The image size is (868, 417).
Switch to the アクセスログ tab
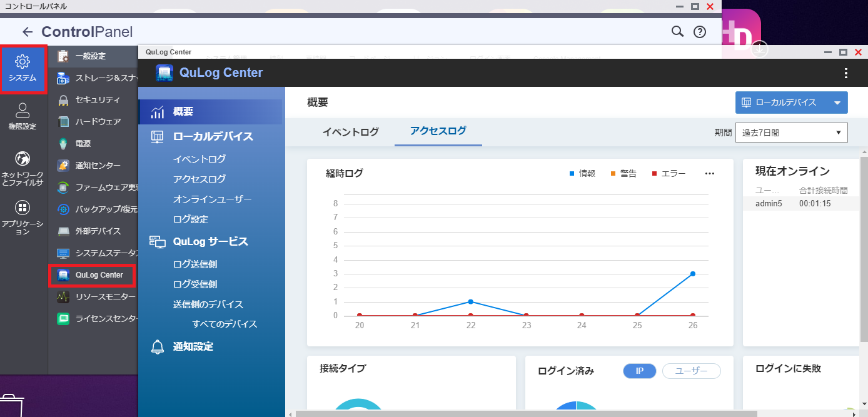(438, 131)
